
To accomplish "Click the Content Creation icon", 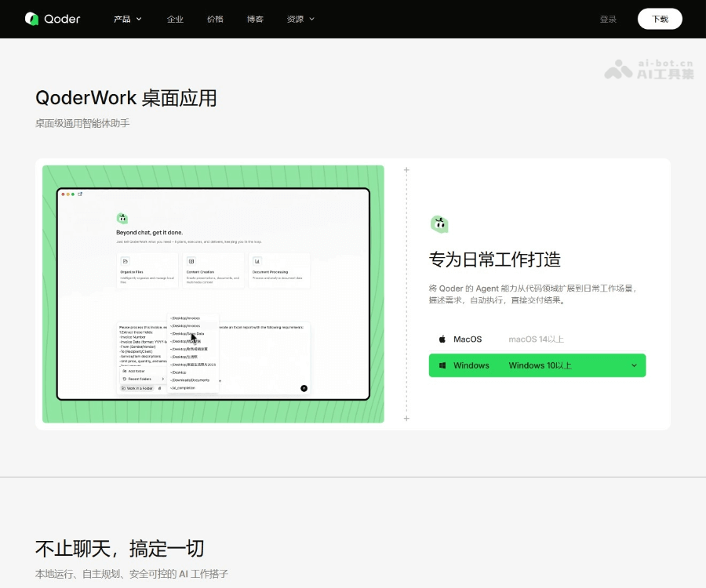I will [x=191, y=261].
